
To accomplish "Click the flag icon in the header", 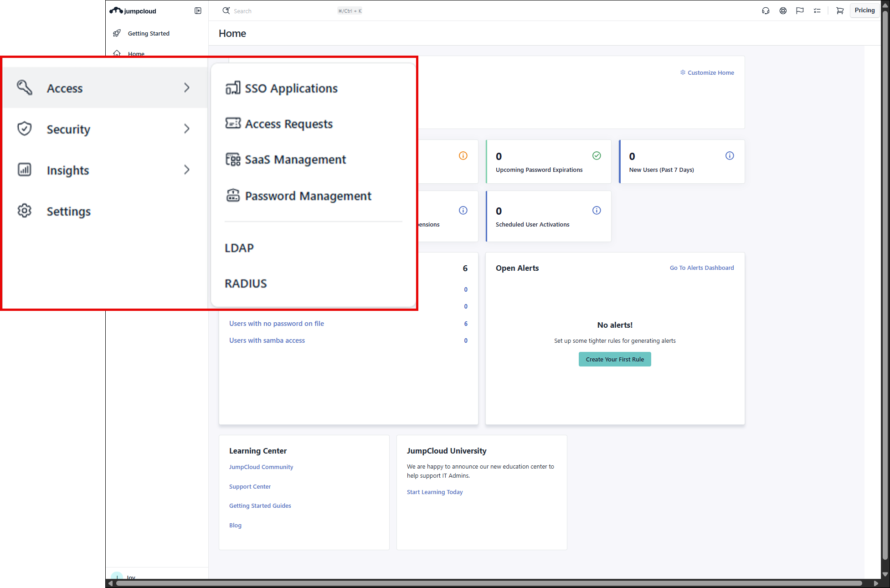I will click(800, 10).
